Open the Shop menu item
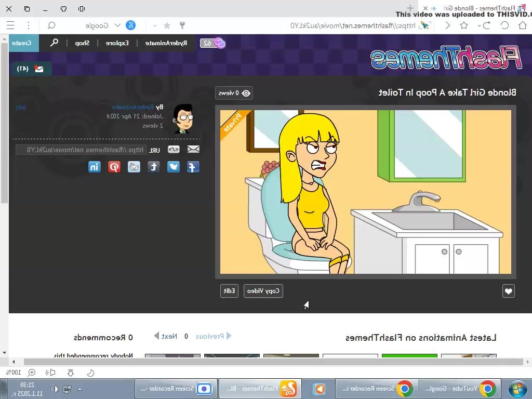The image size is (532, 399). click(x=82, y=43)
